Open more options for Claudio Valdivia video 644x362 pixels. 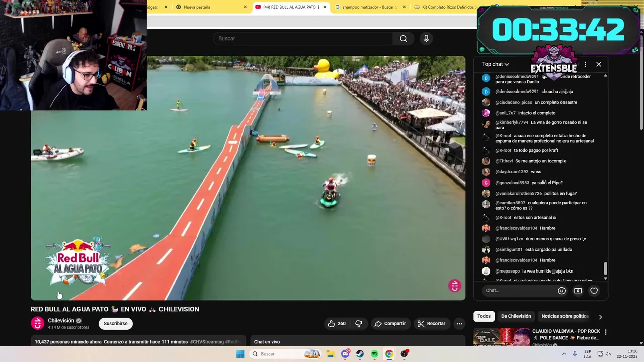(606, 332)
